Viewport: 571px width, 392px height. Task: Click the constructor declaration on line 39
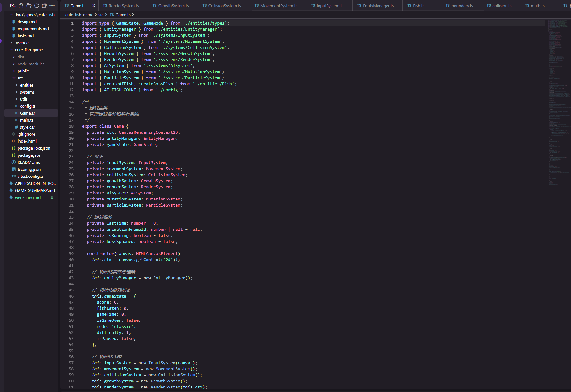136,253
